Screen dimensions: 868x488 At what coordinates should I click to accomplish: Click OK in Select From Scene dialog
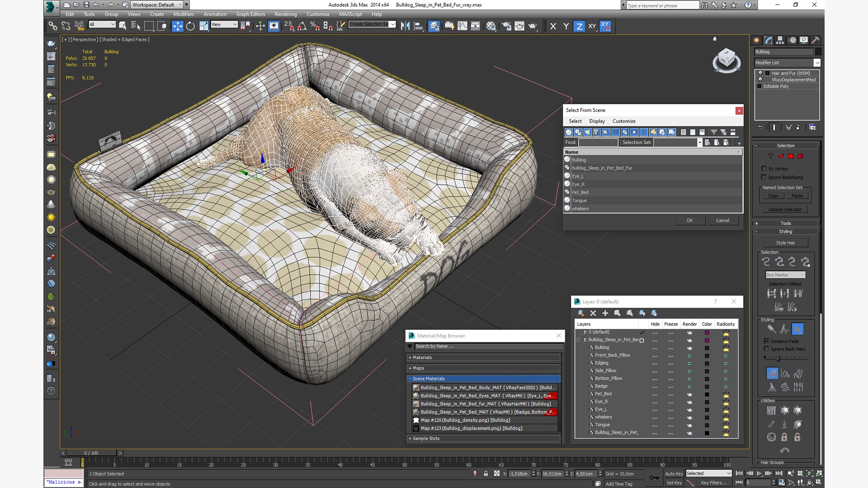point(689,221)
